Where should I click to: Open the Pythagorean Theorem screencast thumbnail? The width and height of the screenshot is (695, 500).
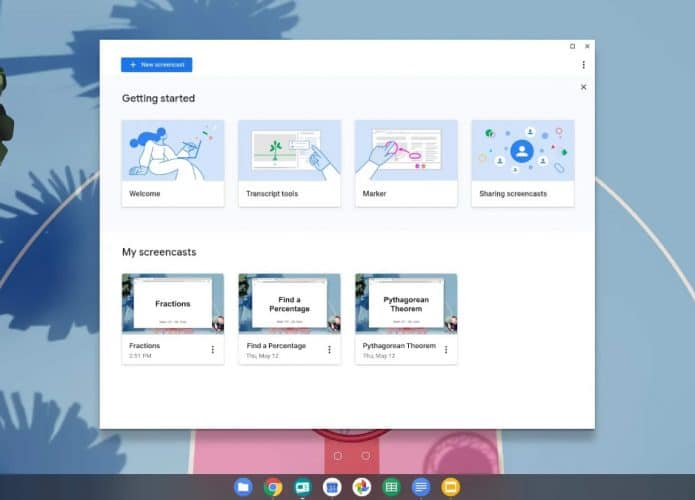click(x=406, y=304)
